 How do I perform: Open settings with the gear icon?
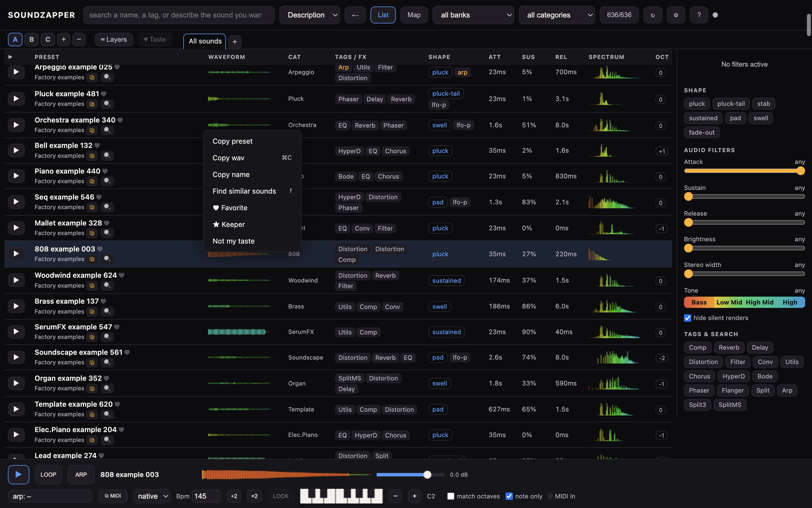[x=676, y=15]
